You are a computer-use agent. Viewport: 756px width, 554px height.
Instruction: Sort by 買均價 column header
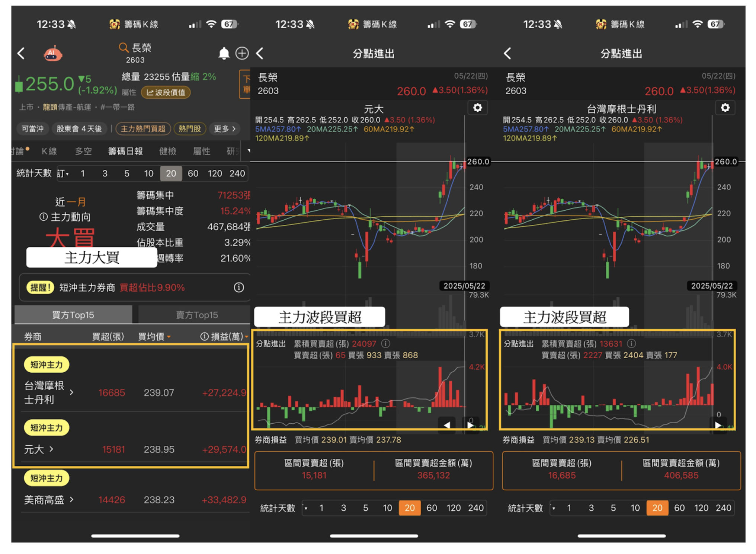(154, 337)
